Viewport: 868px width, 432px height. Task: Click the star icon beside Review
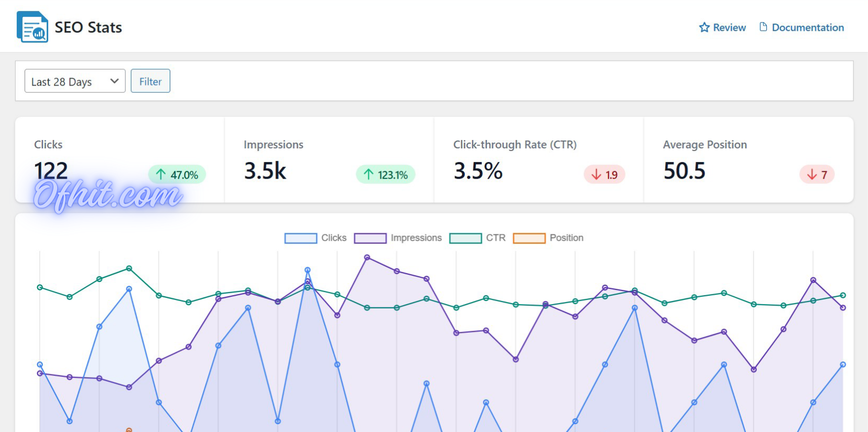pos(704,27)
